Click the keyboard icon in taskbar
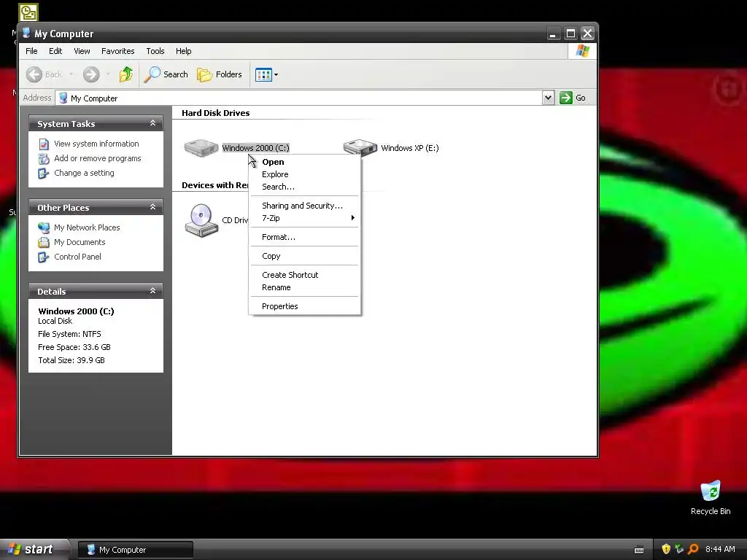This screenshot has height=560, width=747. 639,550
